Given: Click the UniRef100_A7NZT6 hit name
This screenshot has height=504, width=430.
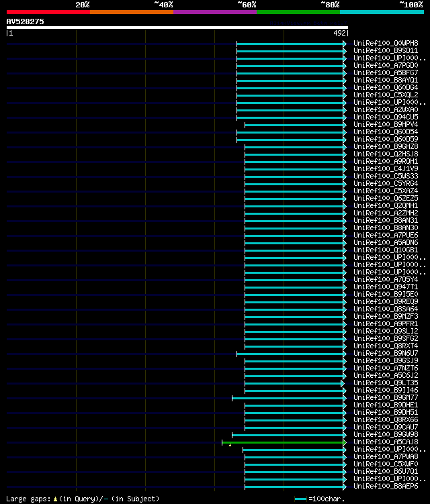Looking at the screenshot, I should click(x=386, y=368).
